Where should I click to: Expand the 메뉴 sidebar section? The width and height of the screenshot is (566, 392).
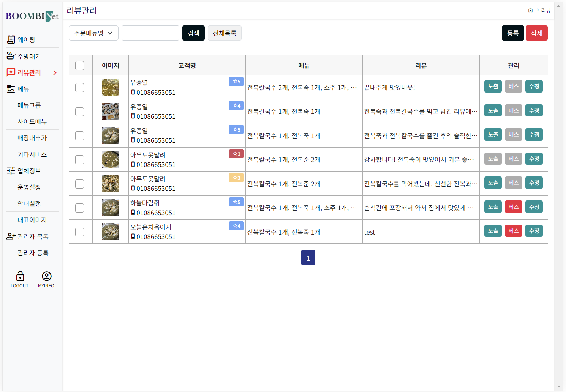(x=23, y=89)
